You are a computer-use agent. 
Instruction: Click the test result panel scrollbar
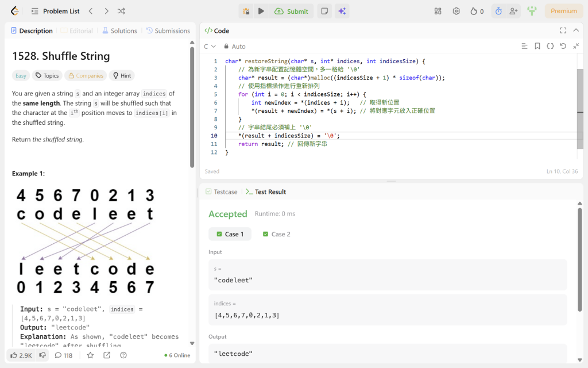tap(580, 259)
